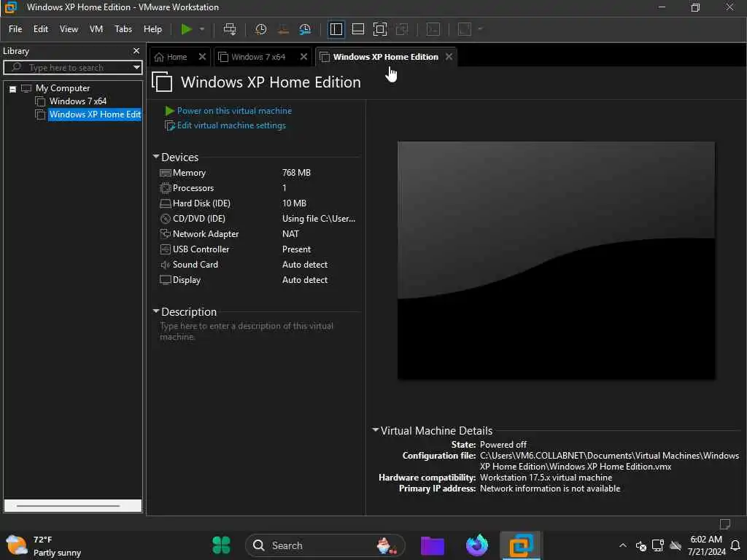Open Firefox from the taskbar
This screenshot has height=560, width=747.
coord(477,545)
